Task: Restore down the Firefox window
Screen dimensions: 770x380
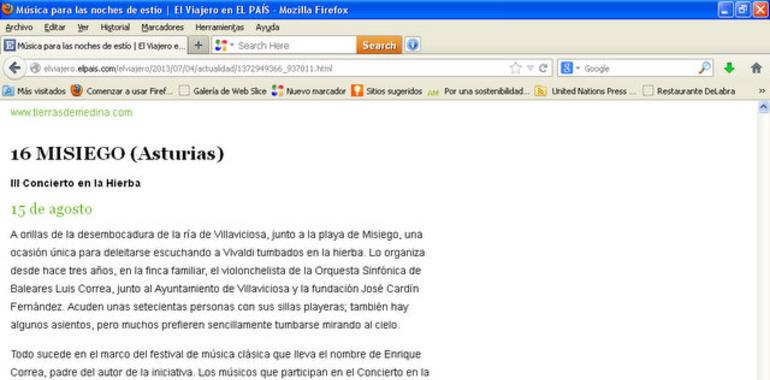Action: coord(742,9)
